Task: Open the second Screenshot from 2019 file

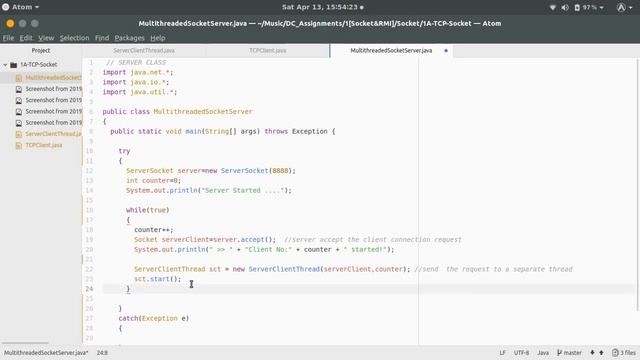Action: click(x=53, y=100)
